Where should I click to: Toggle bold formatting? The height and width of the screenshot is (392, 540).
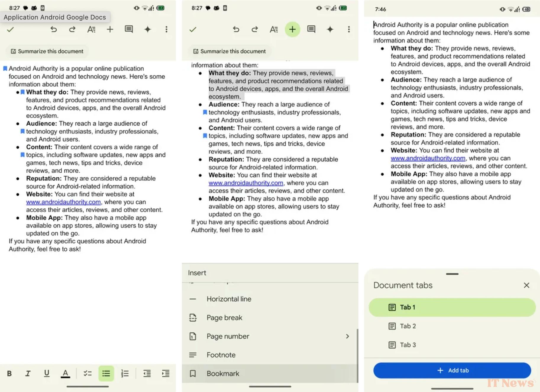[x=9, y=373]
